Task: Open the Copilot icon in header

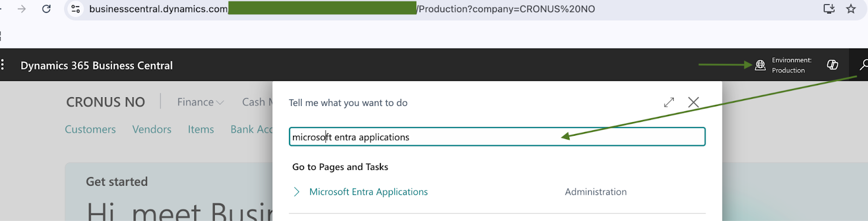Action: [x=832, y=65]
